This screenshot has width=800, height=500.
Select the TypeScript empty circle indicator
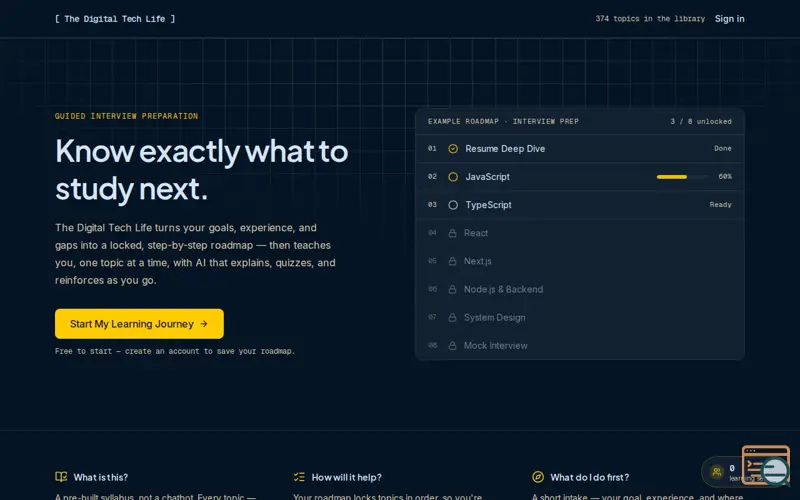[453, 205]
